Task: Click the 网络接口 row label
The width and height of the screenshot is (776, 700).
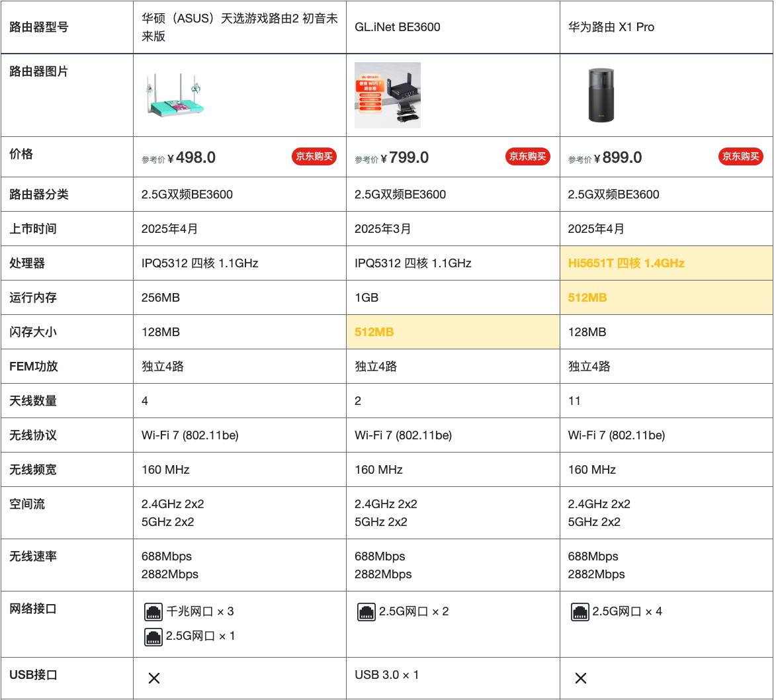Action: coord(33,609)
